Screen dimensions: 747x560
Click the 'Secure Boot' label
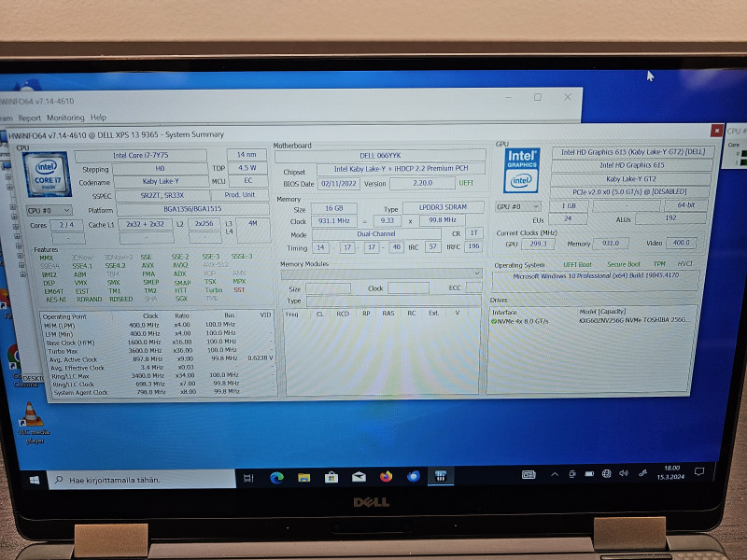click(x=623, y=264)
